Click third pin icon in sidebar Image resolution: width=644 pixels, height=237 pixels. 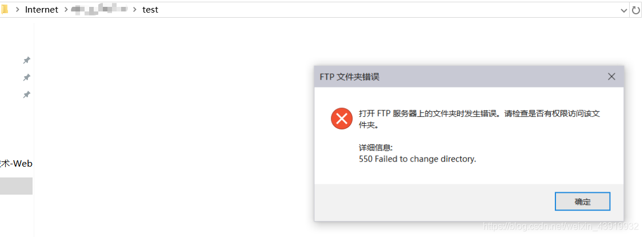coord(26,94)
